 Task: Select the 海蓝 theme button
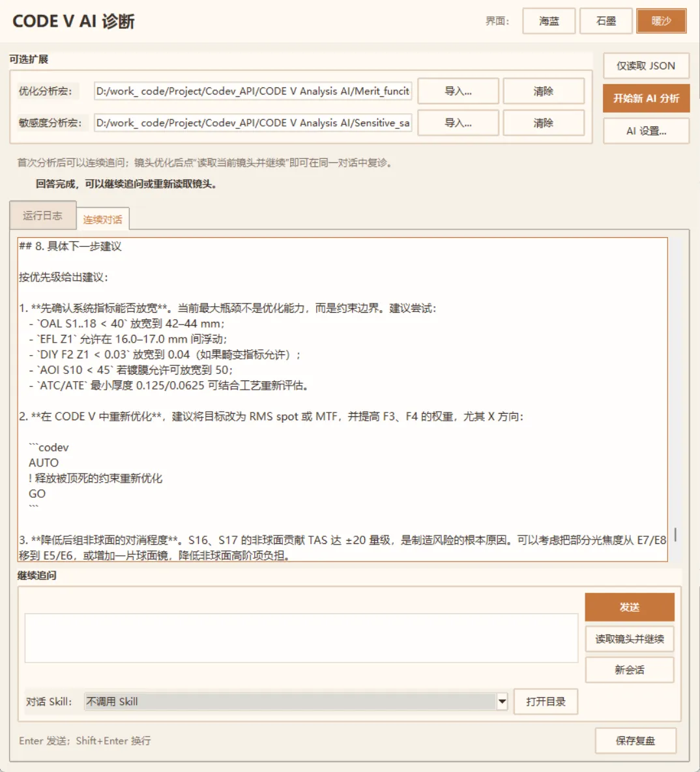[x=549, y=21]
